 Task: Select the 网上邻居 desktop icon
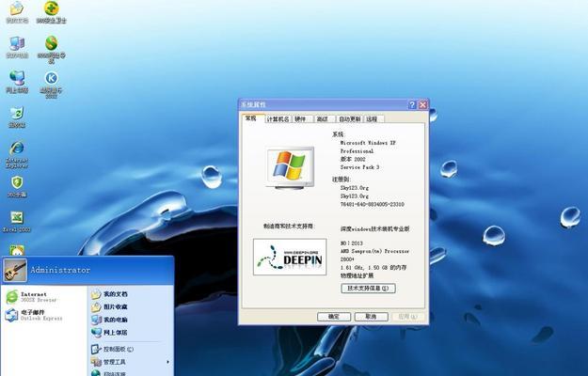click(x=17, y=81)
